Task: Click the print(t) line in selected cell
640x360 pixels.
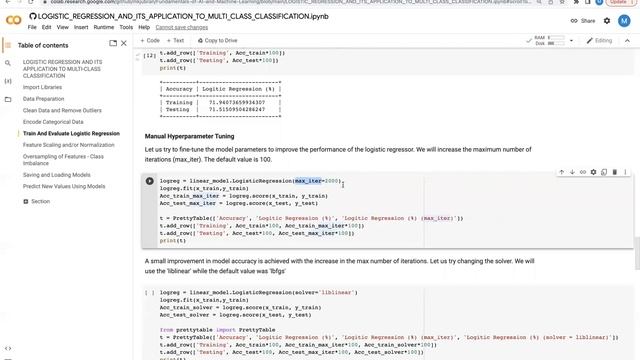Action: point(173,241)
